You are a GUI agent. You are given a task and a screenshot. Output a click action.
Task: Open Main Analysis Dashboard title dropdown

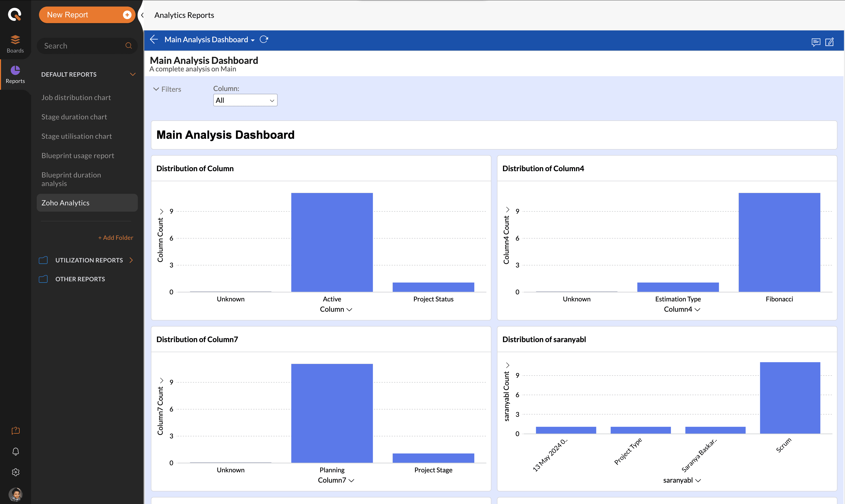point(252,40)
